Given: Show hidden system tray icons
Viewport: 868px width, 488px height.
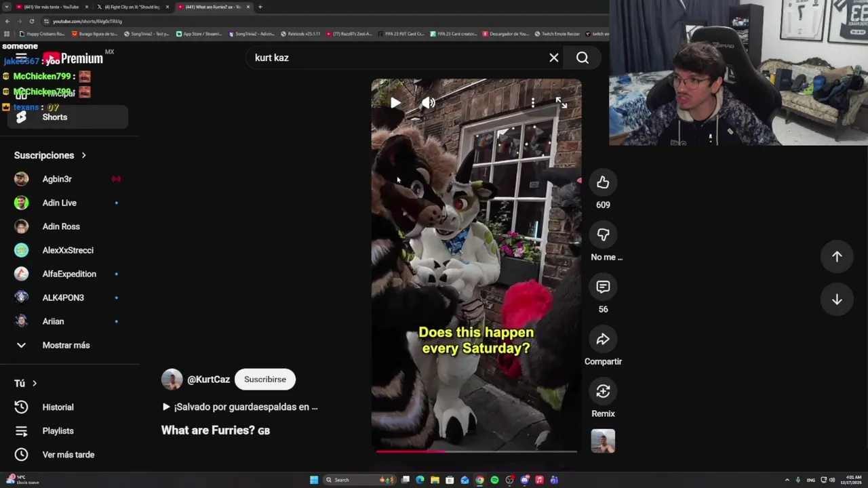Looking at the screenshot, I should 787,480.
